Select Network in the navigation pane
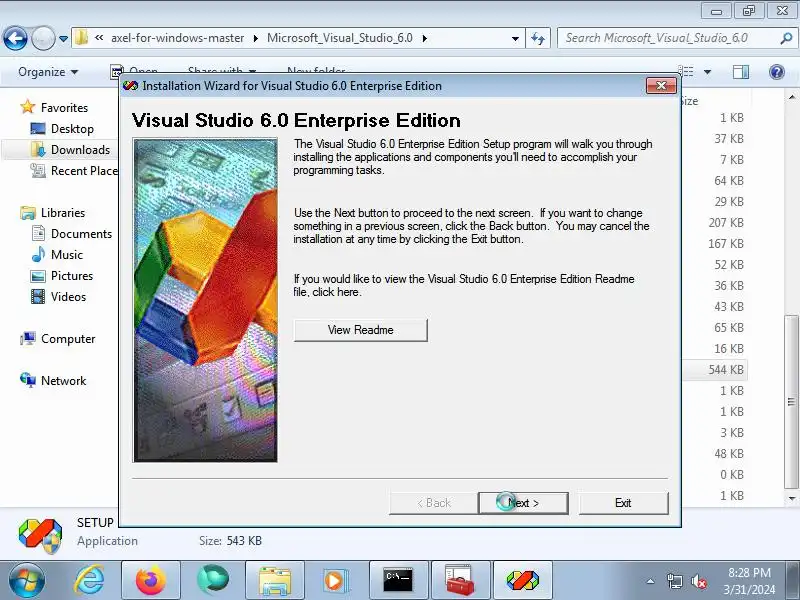 [x=63, y=381]
